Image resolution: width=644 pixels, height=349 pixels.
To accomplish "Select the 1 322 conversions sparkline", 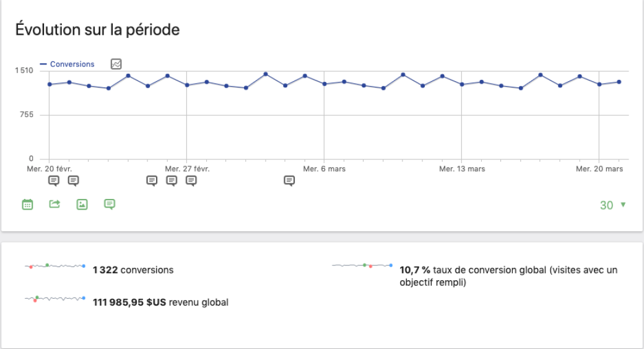I will [55, 266].
